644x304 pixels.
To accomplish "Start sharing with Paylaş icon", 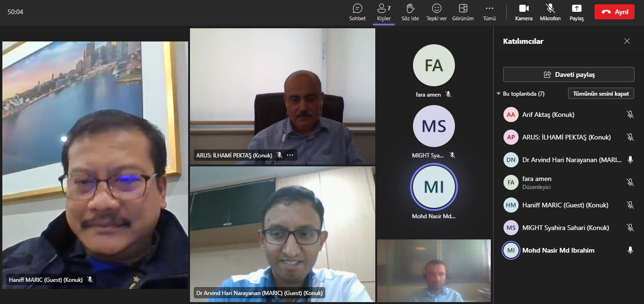I will tap(577, 12).
